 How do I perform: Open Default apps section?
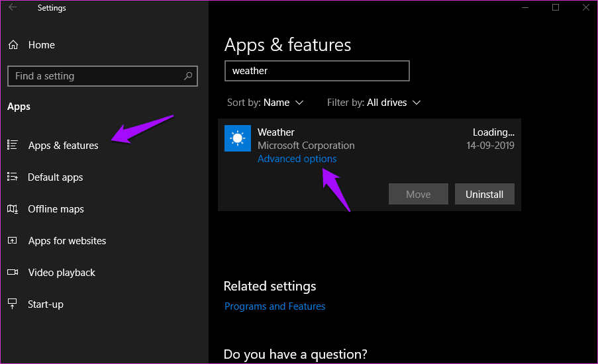tap(56, 177)
